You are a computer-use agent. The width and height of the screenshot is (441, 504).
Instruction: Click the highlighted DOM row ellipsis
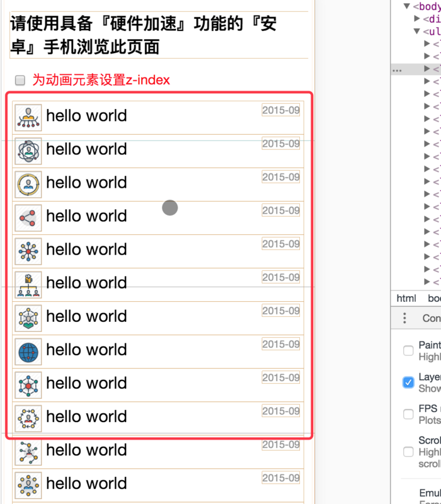tap(397, 71)
